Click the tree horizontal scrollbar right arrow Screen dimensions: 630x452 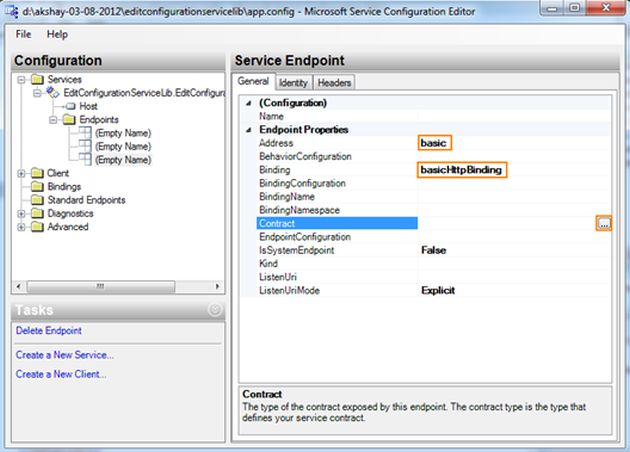pyautogui.click(x=217, y=286)
